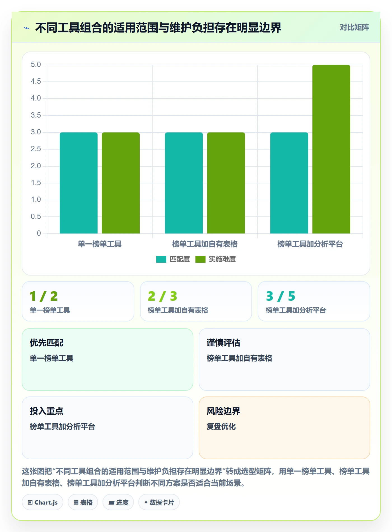
Task: Click the green bar for 榜单工具加自有表格
Action: 226,183
